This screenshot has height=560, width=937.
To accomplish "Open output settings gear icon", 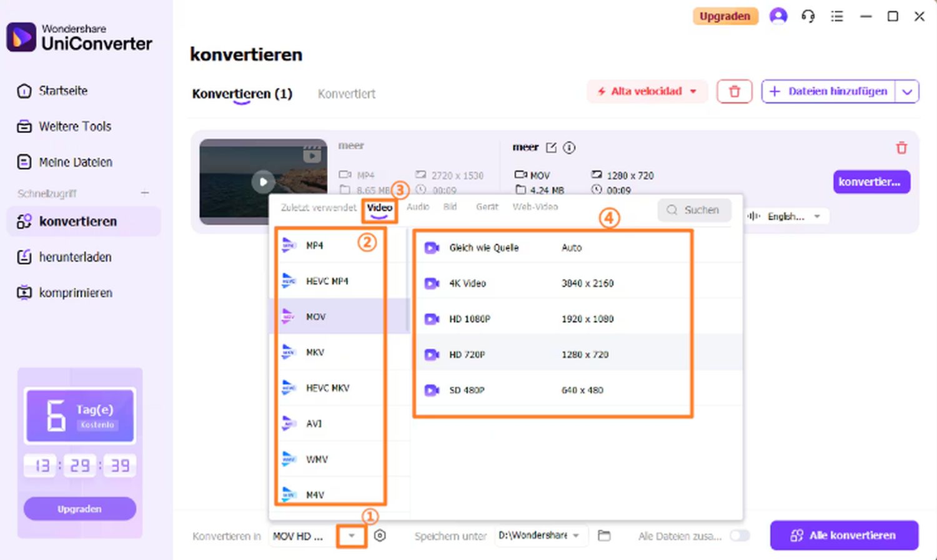I will (x=380, y=536).
